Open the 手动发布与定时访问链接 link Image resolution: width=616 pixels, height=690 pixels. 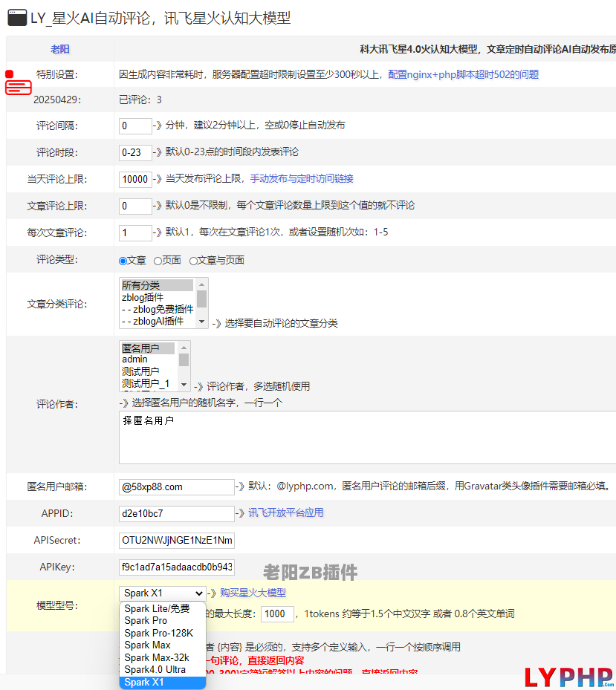coord(302,179)
